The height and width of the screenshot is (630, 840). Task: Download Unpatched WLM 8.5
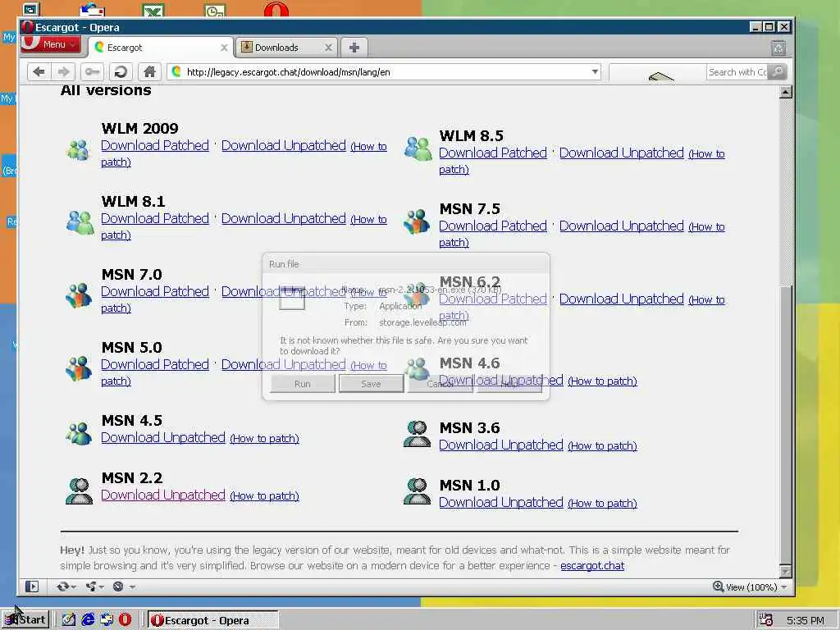coord(622,153)
